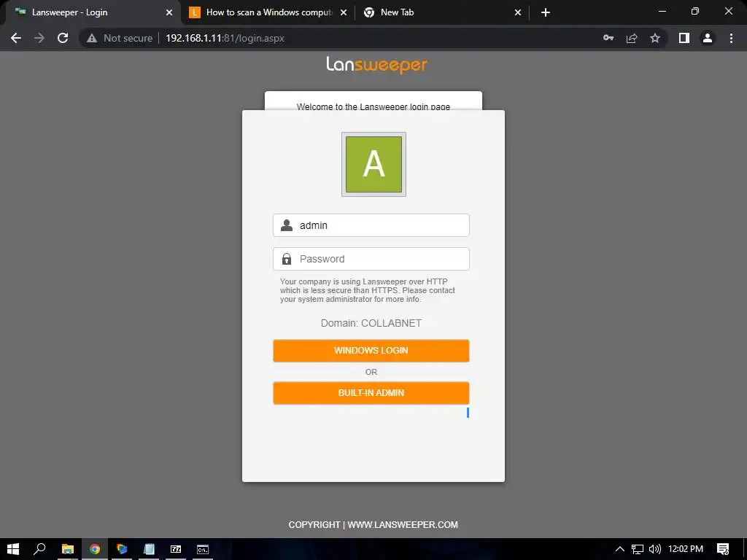Show hidden tray icons chevron
The height and width of the screenshot is (560, 747).
coord(620,549)
